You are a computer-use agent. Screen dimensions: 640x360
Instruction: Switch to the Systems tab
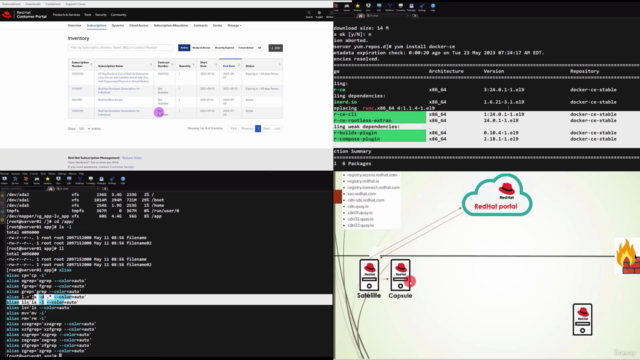tap(118, 25)
